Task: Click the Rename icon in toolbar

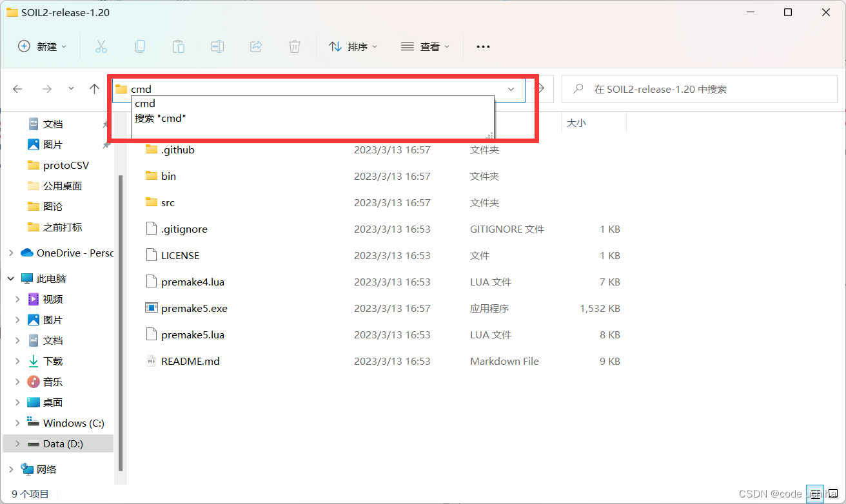Action: (x=217, y=46)
